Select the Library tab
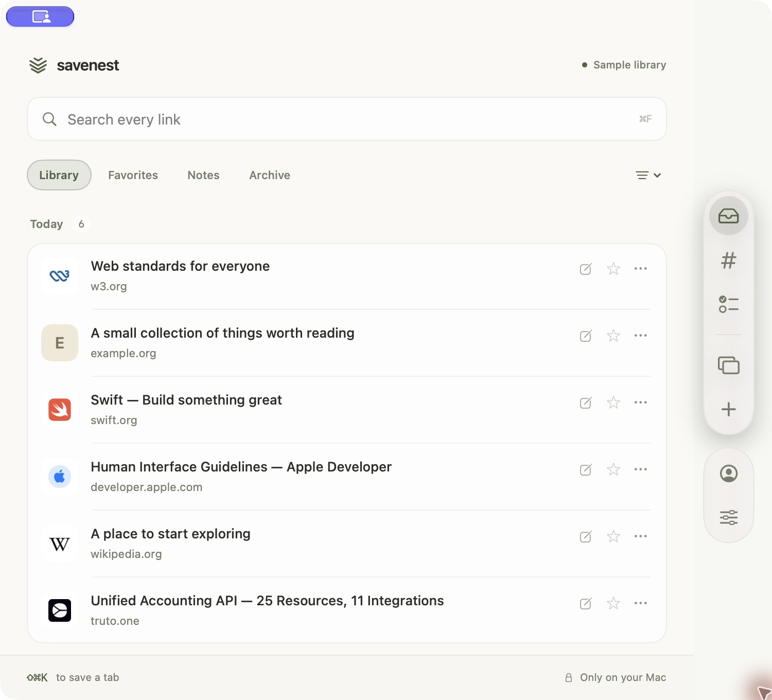Screen dimensions: 772x700 click(x=59, y=175)
